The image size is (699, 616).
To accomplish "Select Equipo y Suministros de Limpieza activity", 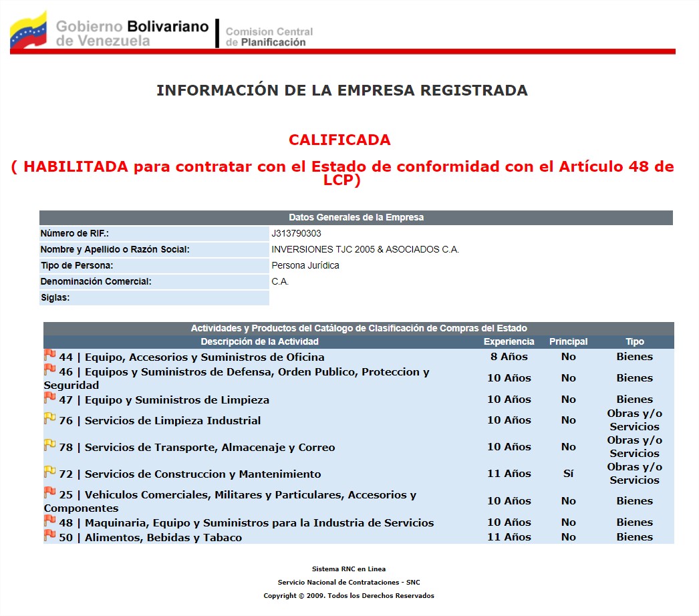I will [x=164, y=400].
